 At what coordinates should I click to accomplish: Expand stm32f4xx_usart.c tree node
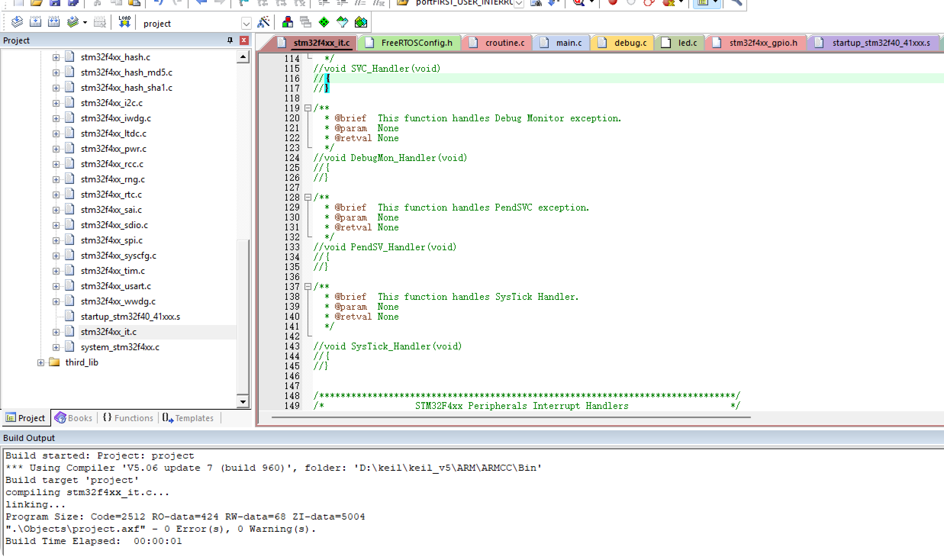(56, 286)
